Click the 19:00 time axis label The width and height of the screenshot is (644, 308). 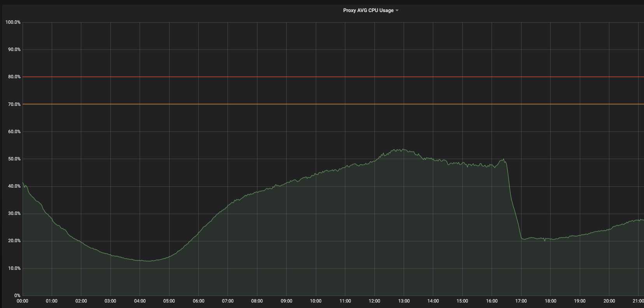coord(580,301)
